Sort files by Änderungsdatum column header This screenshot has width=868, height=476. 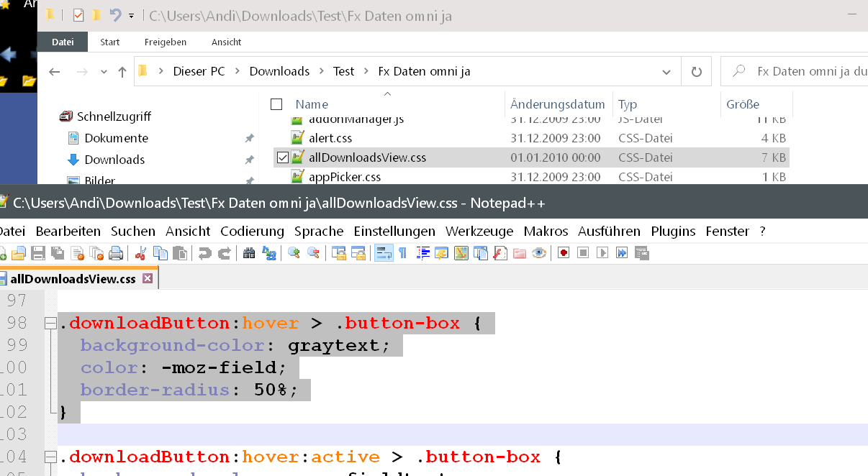click(x=557, y=104)
